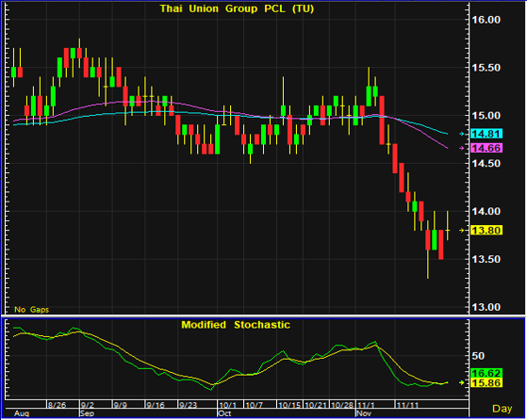Open the Modified Stochastic indicator title

click(x=236, y=325)
